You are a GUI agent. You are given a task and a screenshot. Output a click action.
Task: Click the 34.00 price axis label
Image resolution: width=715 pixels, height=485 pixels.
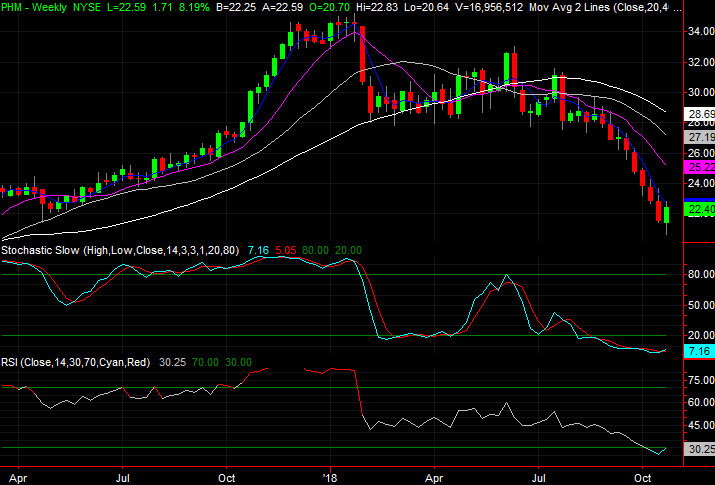tap(701, 31)
